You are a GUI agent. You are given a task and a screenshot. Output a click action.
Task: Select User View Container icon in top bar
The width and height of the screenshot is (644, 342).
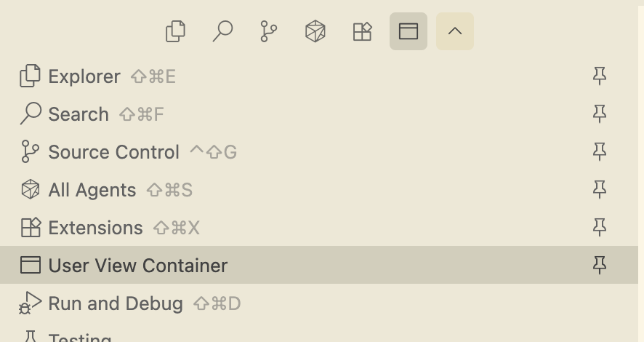(x=408, y=31)
